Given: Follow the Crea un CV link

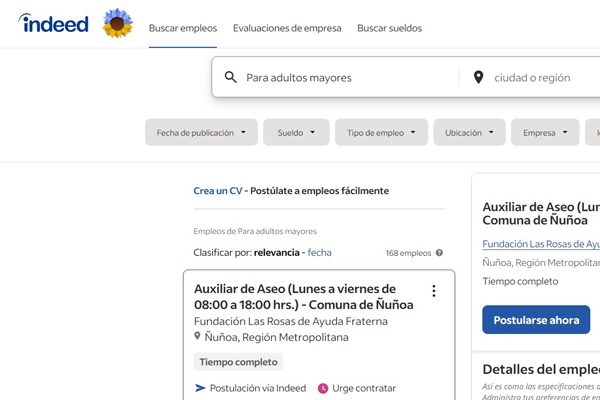Looking at the screenshot, I should (218, 190).
